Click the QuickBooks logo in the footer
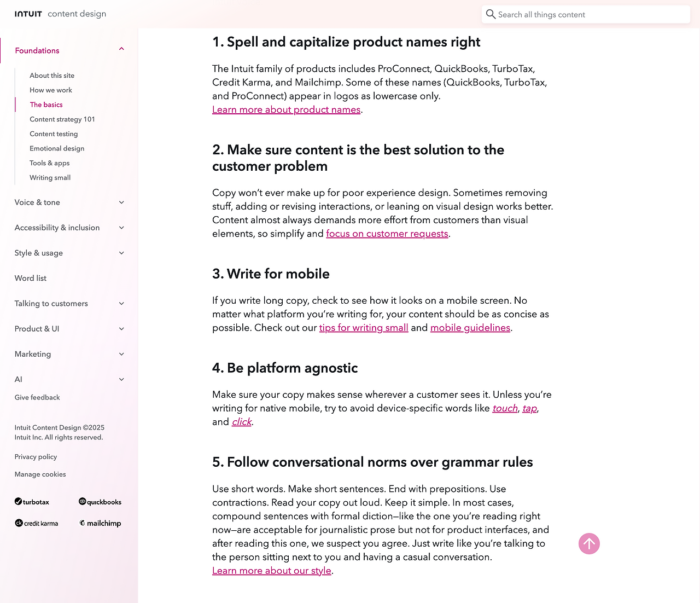 [x=100, y=502]
